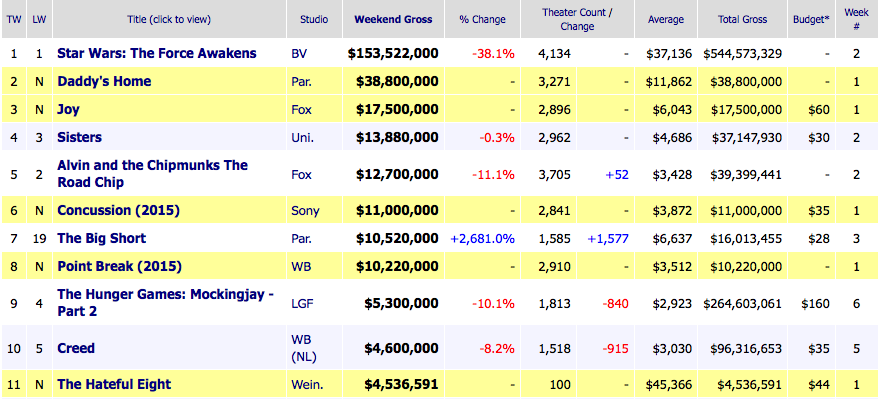Open The Big Short movie link
The width and height of the screenshot is (878, 399).
click(x=101, y=238)
